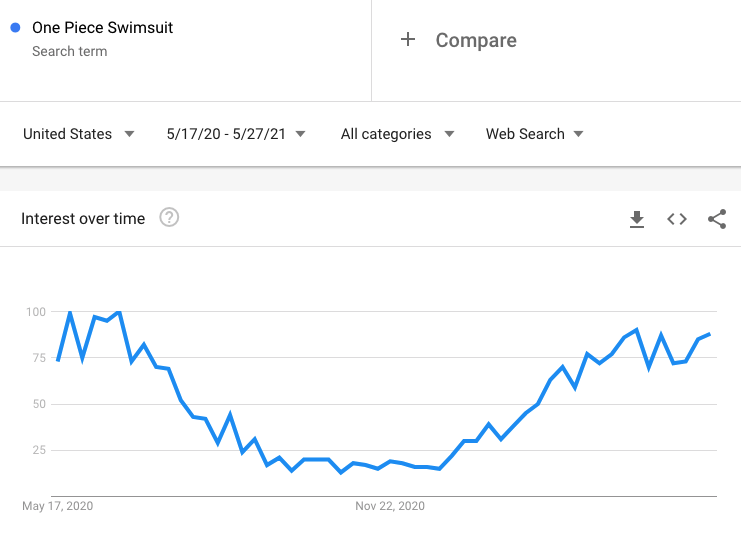The width and height of the screenshot is (741, 533).
Task: Click the Search term subtitle label
Action: coord(69,51)
